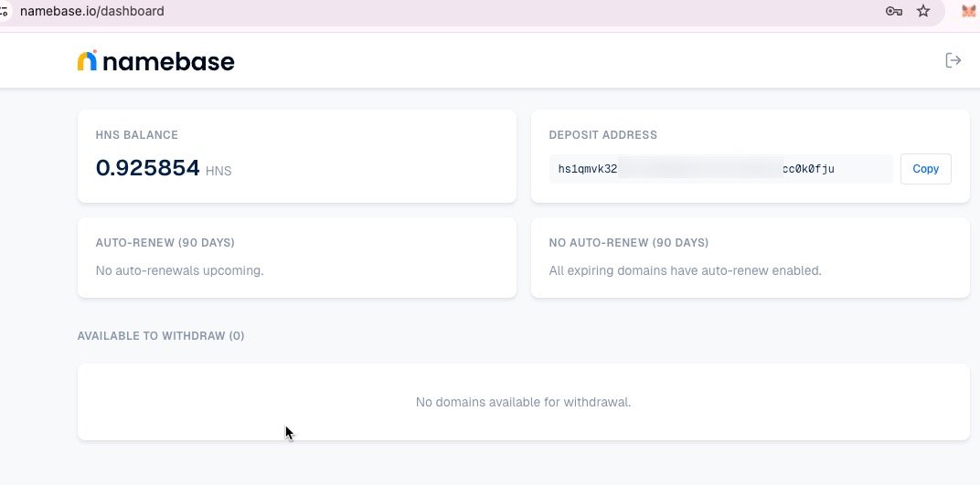Click 'No domains available for withdrawal.' message
Viewport: 980px width, 485px height.
click(x=523, y=402)
